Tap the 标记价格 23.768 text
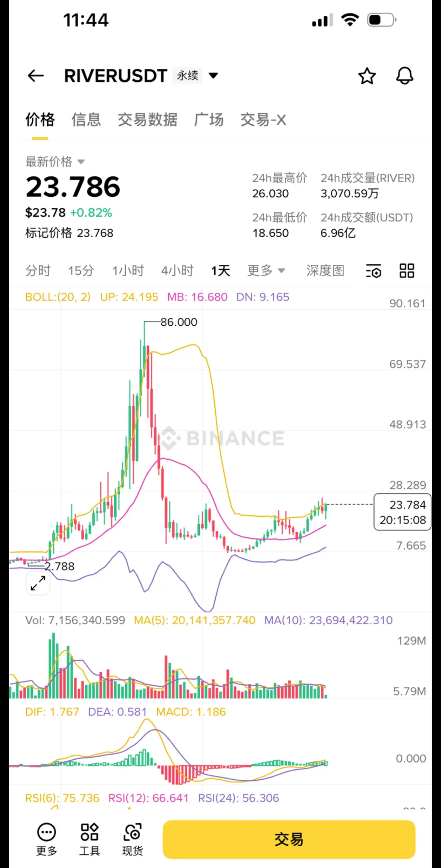The width and height of the screenshot is (441, 868). click(x=69, y=233)
